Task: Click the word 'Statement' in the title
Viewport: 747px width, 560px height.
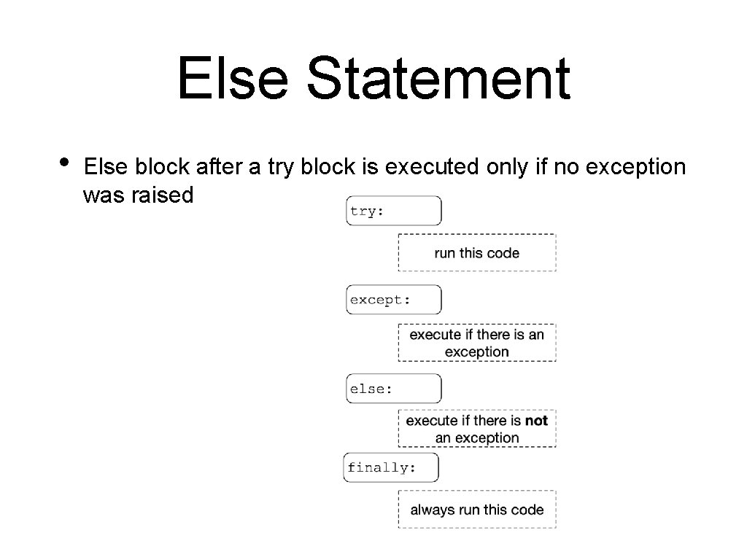Action: pyautogui.click(x=438, y=77)
